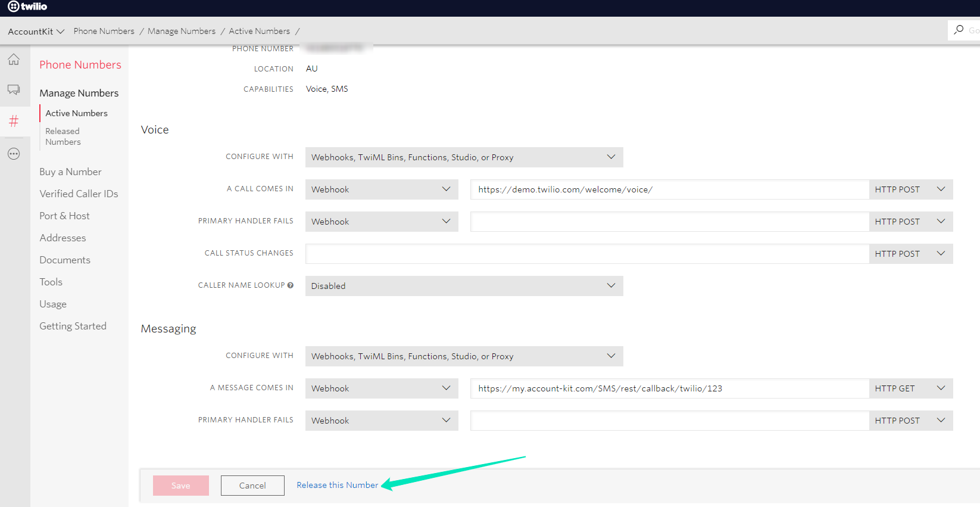The image size is (980, 507).
Task: Open Usage in sidebar
Action: pos(53,304)
